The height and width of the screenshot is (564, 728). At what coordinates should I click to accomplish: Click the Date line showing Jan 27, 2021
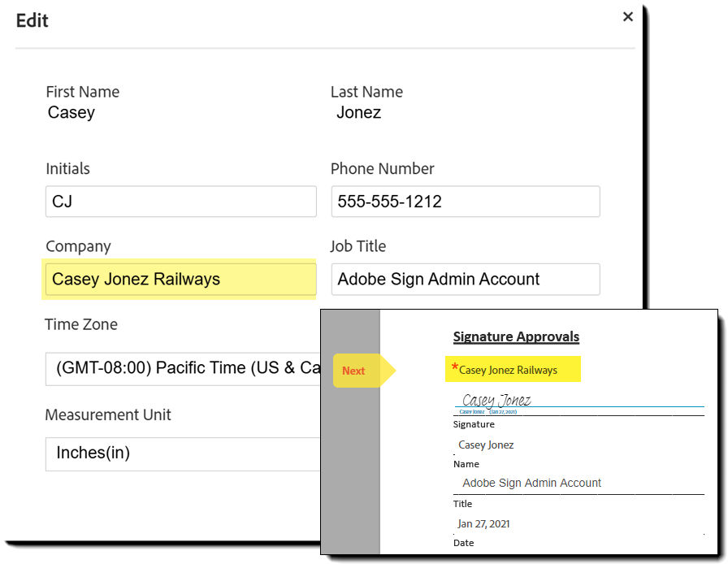coord(483,523)
